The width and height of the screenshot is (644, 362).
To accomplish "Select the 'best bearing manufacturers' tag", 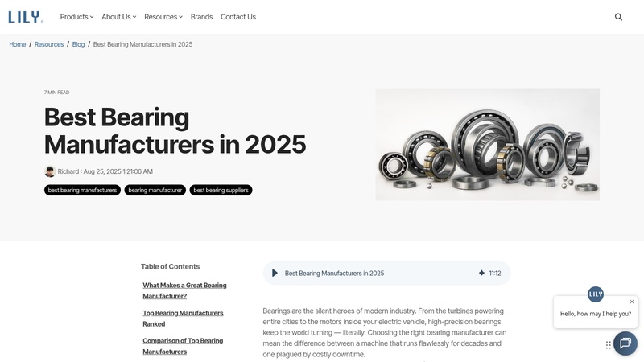I will click(83, 190).
